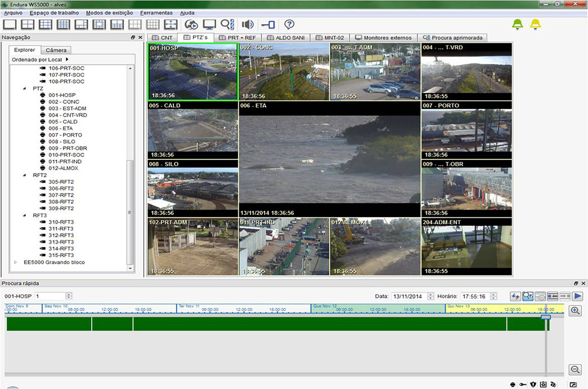This screenshot has height=389, width=588.
Task: Click the speaker audio icon in toolbar
Action: click(248, 25)
